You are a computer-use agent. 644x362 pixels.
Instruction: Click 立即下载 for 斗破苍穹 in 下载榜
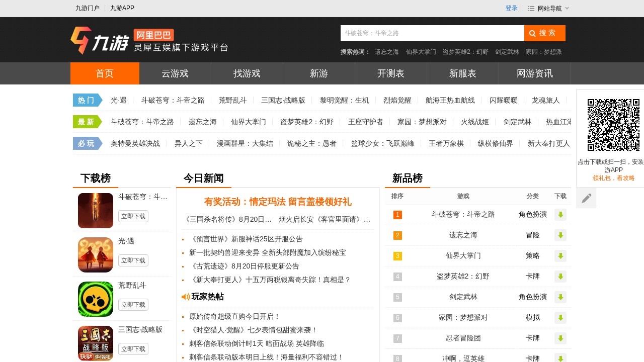[x=133, y=216]
